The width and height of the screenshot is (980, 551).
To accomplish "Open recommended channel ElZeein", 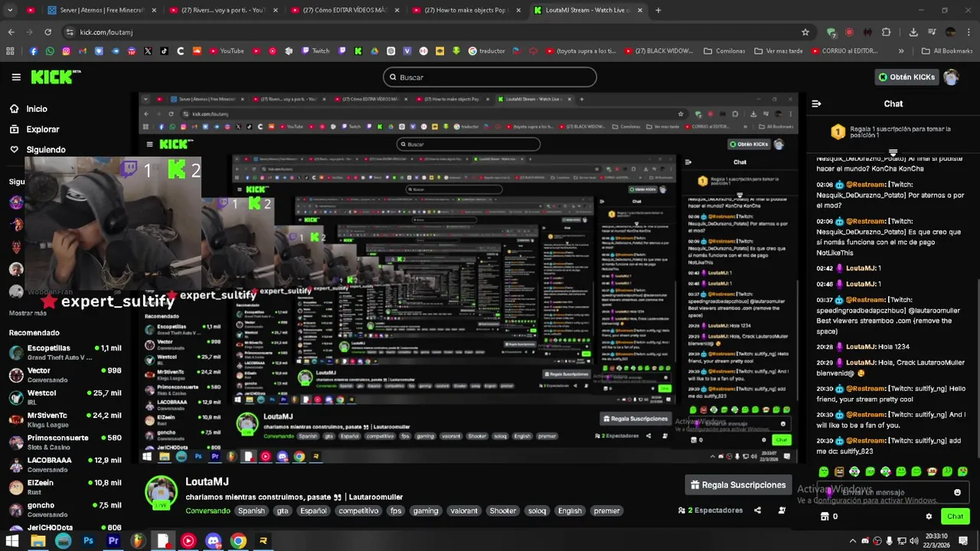I will coord(65,487).
